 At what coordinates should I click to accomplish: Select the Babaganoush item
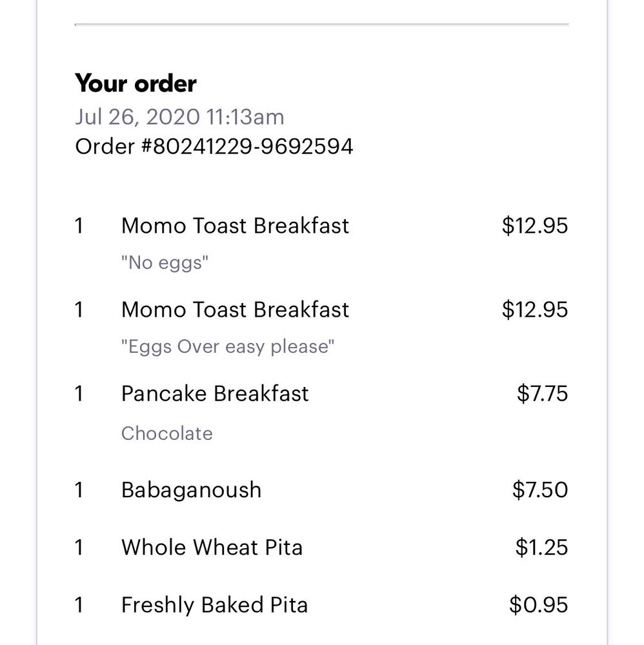(191, 490)
